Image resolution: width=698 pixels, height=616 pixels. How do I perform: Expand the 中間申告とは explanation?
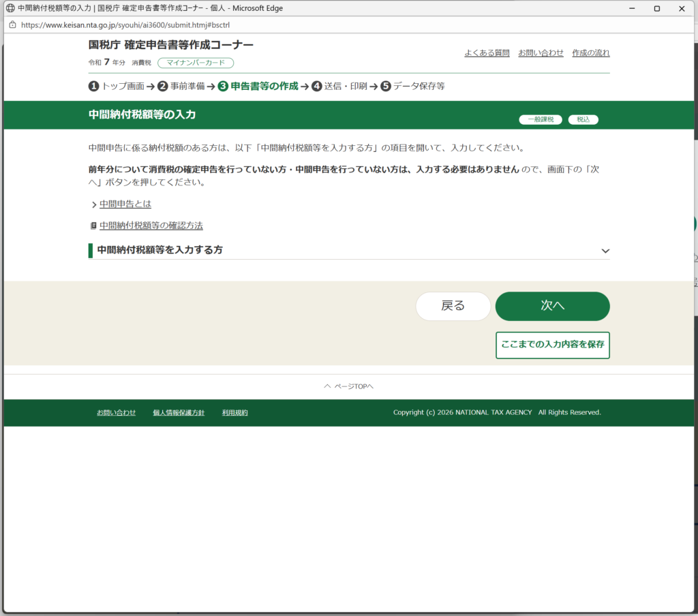pyautogui.click(x=125, y=204)
